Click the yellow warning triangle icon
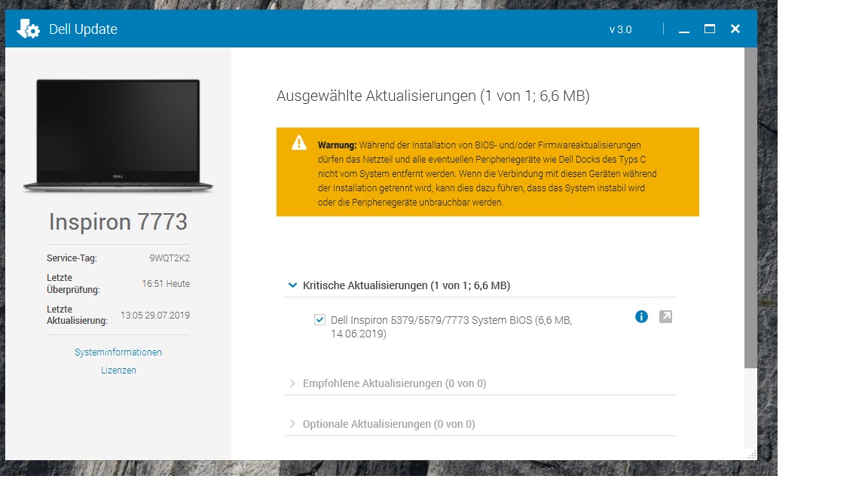 click(x=299, y=143)
